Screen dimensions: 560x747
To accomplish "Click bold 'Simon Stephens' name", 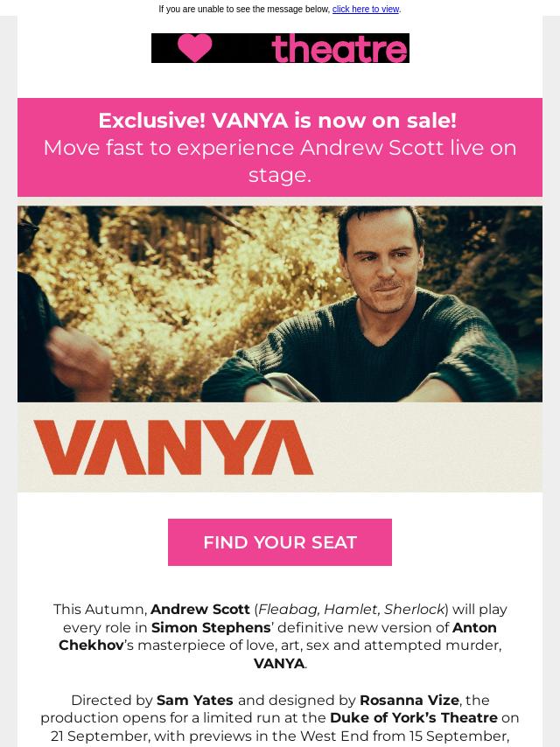I will click(211, 627).
